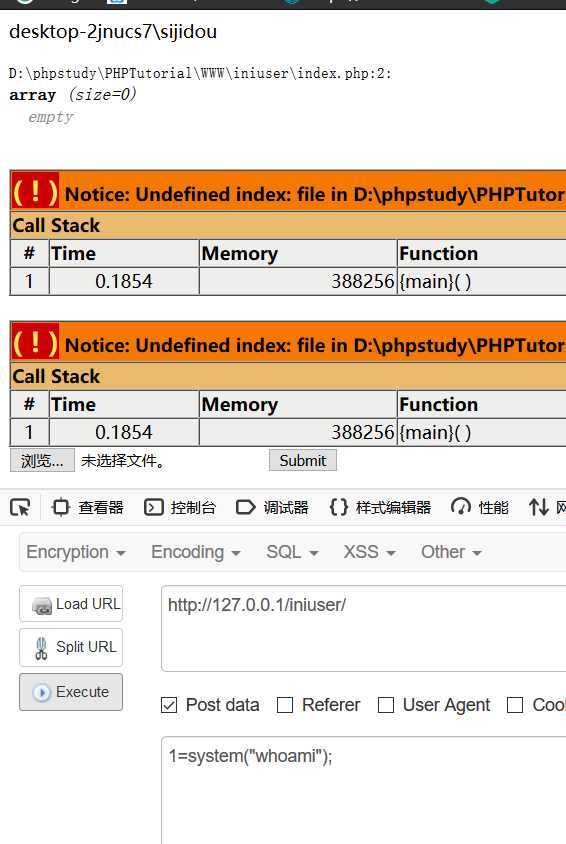The image size is (566, 844).
Task: Click the second table's 388256 memory cell
Action: (x=298, y=432)
